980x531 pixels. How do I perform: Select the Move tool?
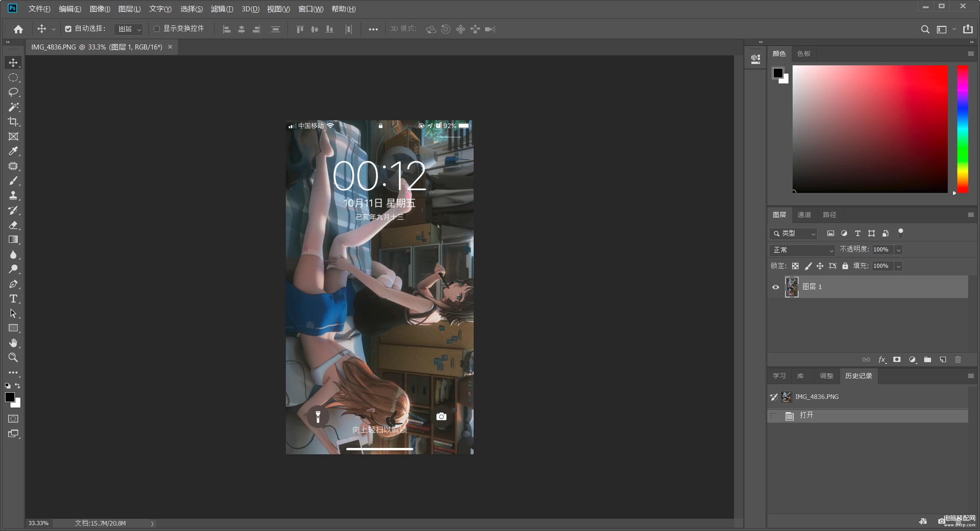coord(13,63)
